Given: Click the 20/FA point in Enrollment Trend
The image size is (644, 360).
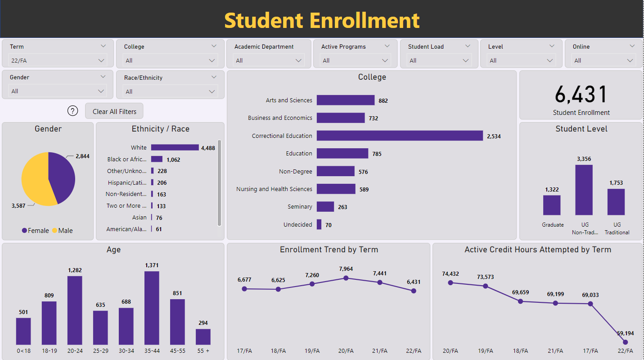Looking at the screenshot, I should pyautogui.click(x=346, y=278).
